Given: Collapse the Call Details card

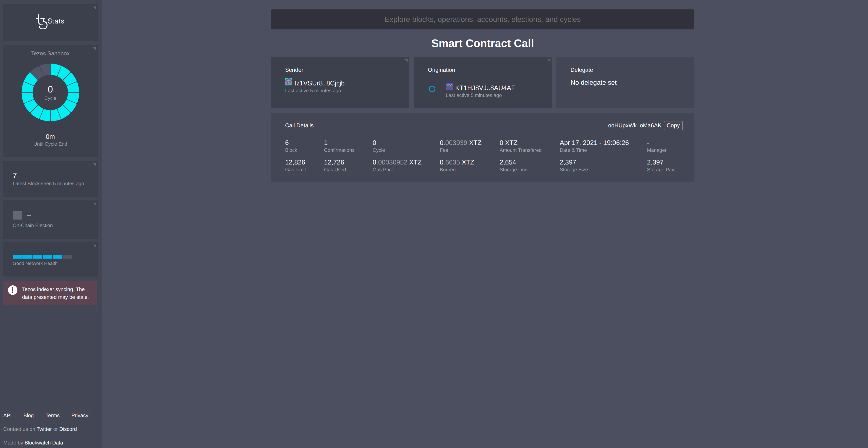Looking at the screenshot, I should (691, 118).
